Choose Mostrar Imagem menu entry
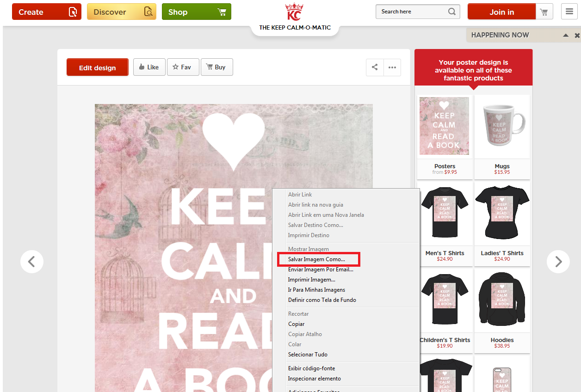The width and height of the screenshot is (581, 392). click(x=309, y=249)
